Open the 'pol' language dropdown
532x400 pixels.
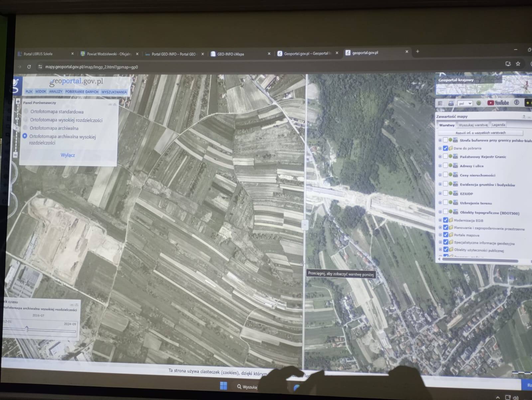click(x=465, y=103)
